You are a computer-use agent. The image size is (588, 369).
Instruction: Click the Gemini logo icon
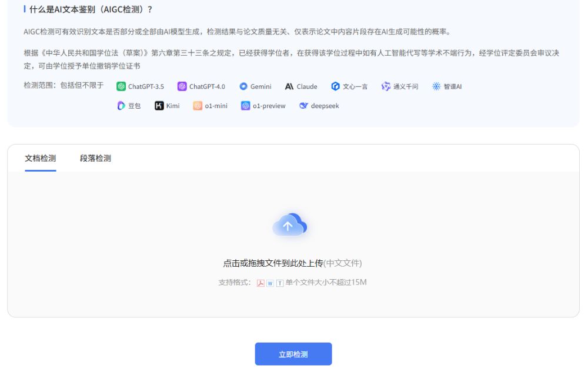coord(243,86)
